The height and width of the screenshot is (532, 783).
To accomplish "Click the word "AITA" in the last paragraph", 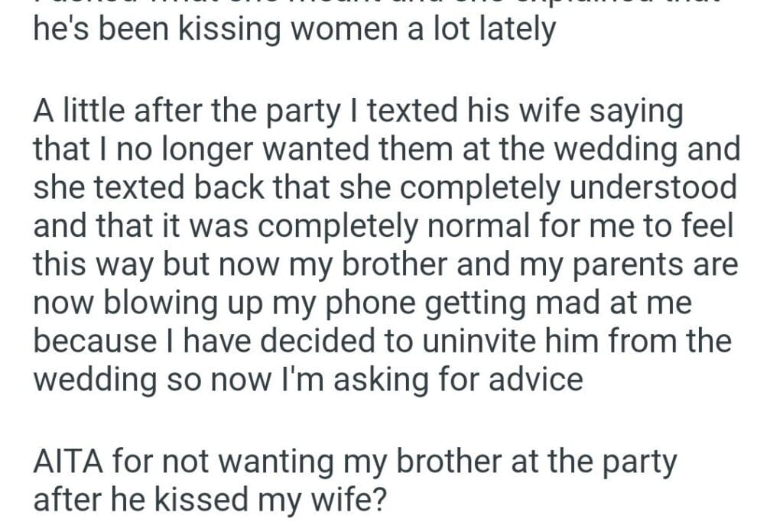I will 69,462.
